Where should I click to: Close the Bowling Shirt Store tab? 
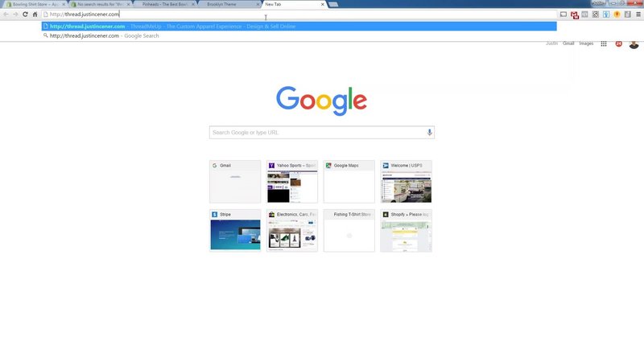click(64, 4)
